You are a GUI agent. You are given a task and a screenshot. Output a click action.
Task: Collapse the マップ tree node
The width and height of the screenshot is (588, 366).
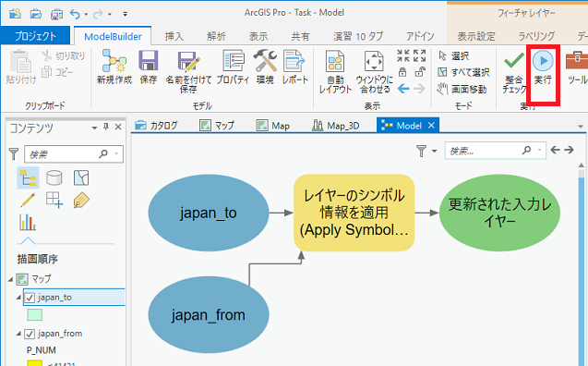pyautogui.click(x=10, y=279)
